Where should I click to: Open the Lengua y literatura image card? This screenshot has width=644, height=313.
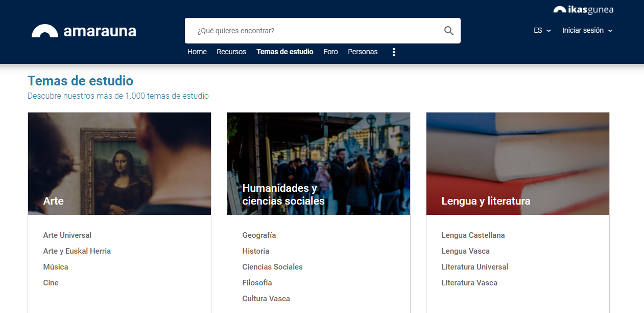(518, 164)
